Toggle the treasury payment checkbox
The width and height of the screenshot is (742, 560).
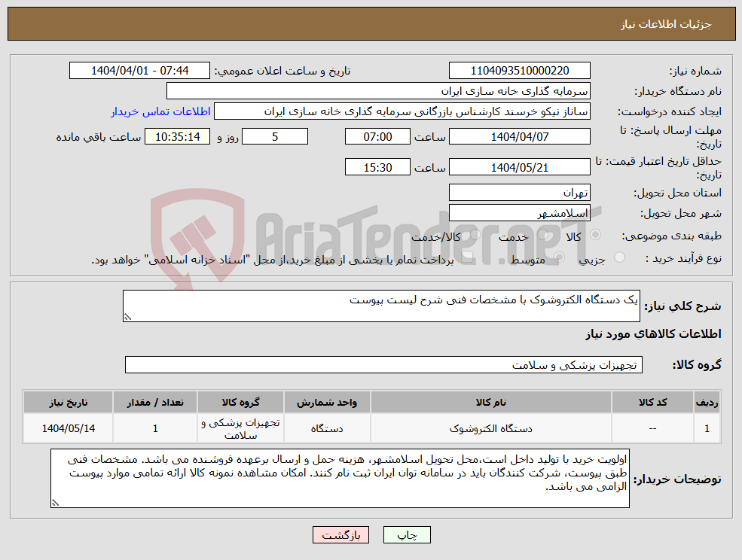pyautogui.click(x=468, y=257)
